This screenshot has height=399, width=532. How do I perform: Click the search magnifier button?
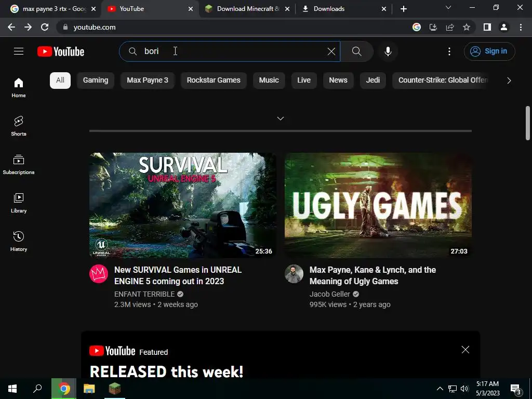[x=356, y=51]
